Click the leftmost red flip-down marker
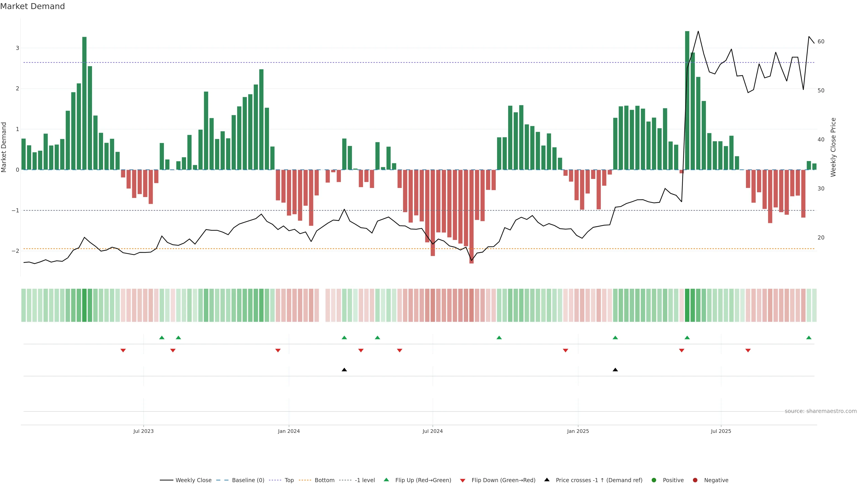This screenshot has width=868, height=488. [123, 351]
